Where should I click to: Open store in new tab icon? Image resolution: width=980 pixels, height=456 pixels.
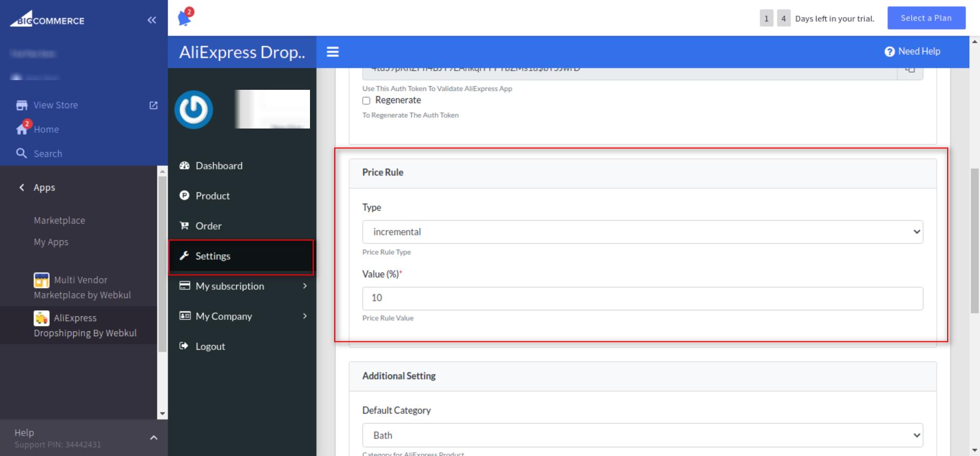(153, 105)
